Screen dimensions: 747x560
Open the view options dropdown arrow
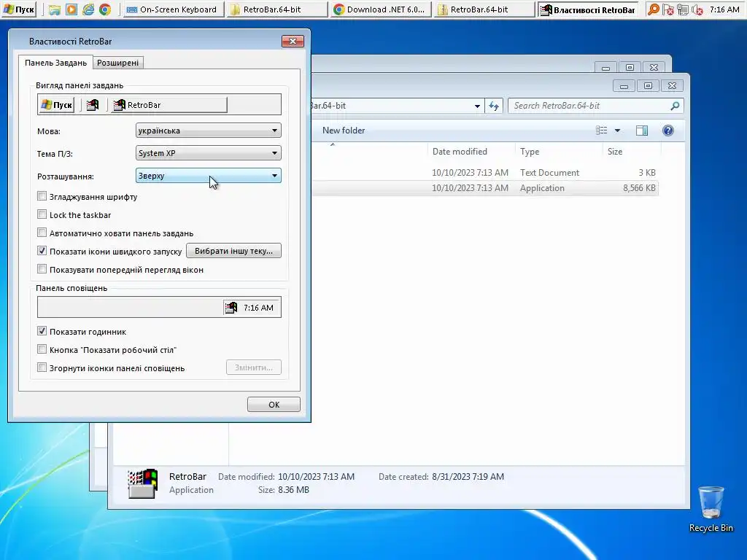tap(617, 131)
